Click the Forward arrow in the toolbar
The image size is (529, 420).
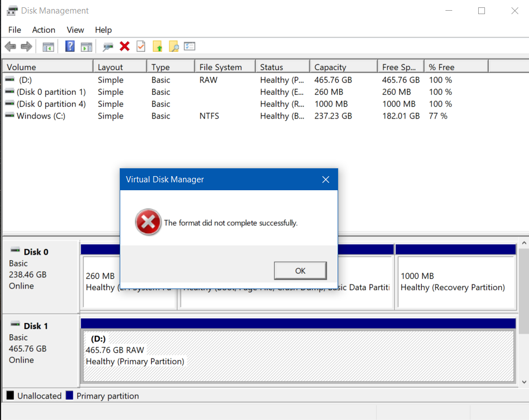(27, 46)
